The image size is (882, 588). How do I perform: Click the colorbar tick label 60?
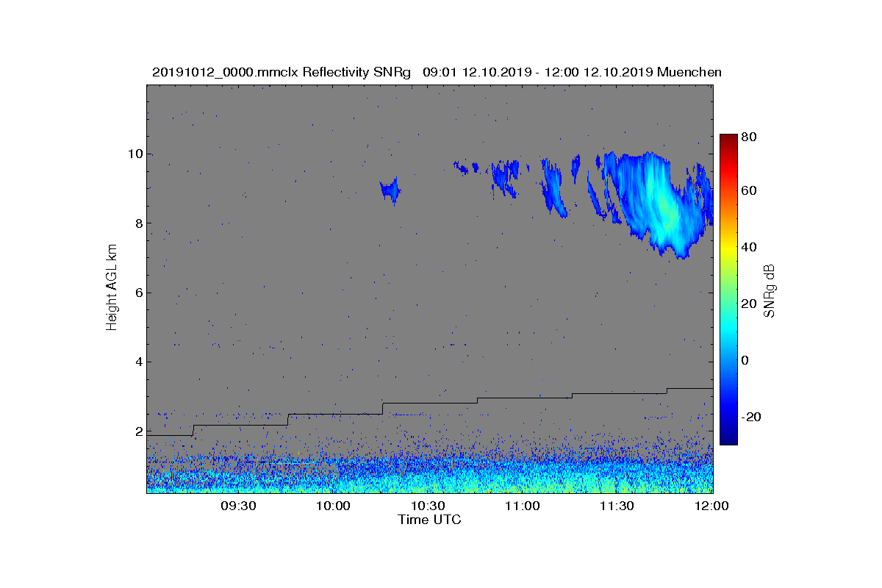750,191
